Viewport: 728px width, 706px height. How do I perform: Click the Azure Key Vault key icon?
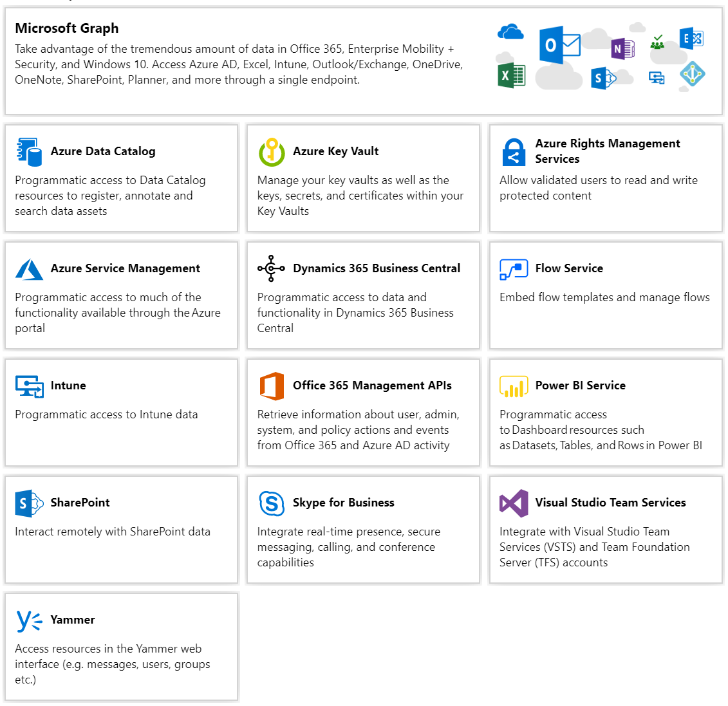click(272, 152)
